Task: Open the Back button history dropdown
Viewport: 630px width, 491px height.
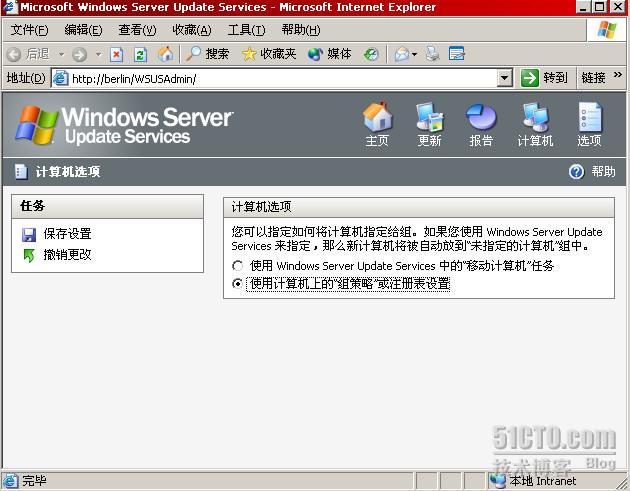Action: pos(61,54)
